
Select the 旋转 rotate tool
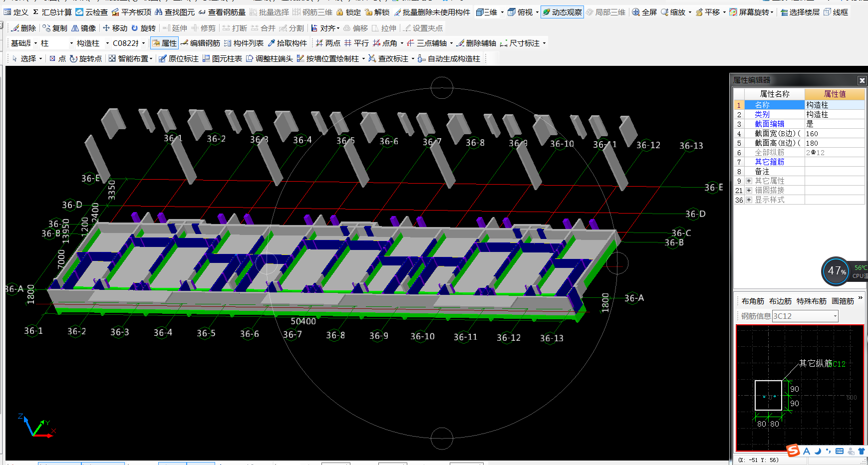144,28
